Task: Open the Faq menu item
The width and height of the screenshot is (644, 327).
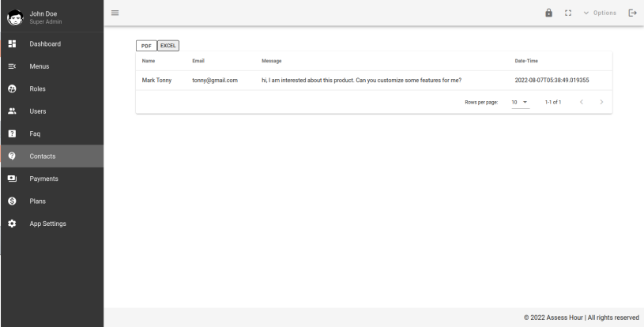Action: (x=36, y=133)
